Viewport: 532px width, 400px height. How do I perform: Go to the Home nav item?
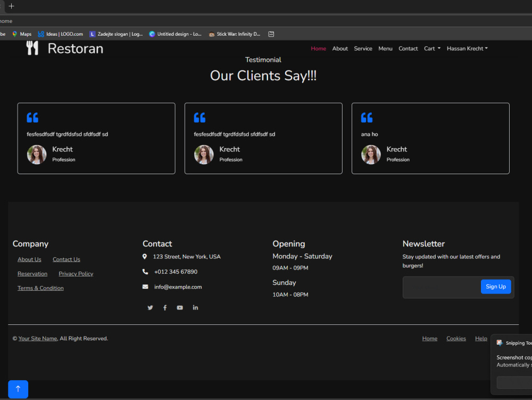click(318, 48)
